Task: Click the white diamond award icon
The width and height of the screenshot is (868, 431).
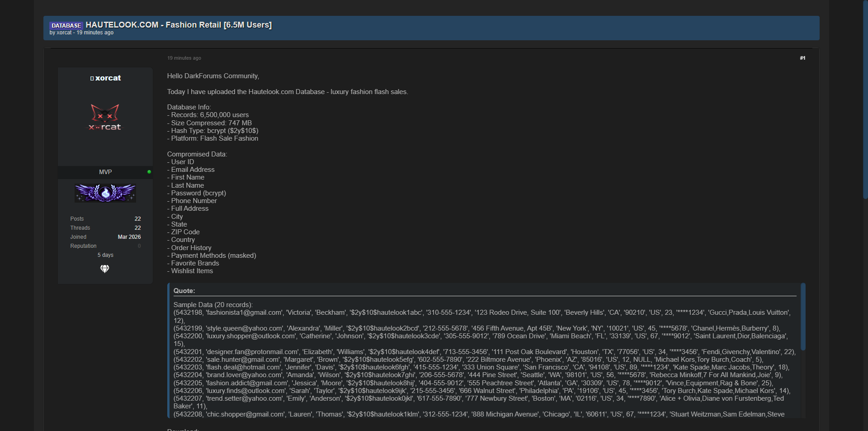Action: 104,269
